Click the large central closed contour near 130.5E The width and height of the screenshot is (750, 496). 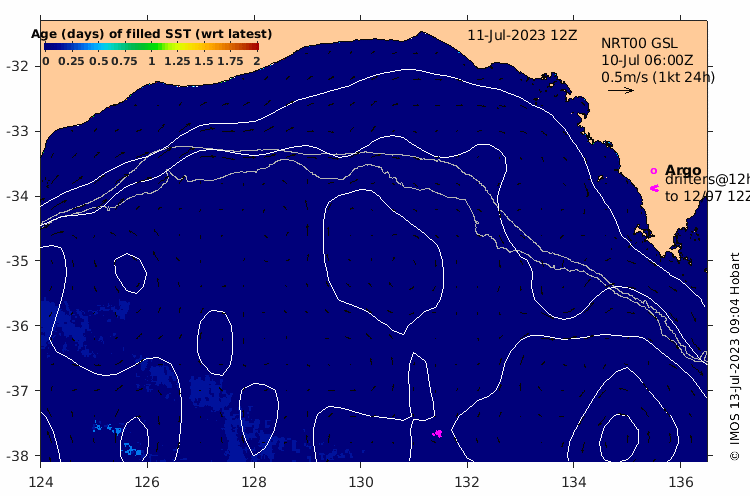pyautogui.click(x=383, y=262)
